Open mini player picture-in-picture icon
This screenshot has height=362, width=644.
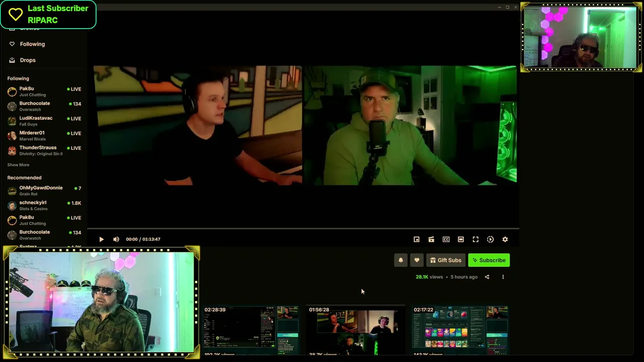pyautogui.click(x=417, y=239)
